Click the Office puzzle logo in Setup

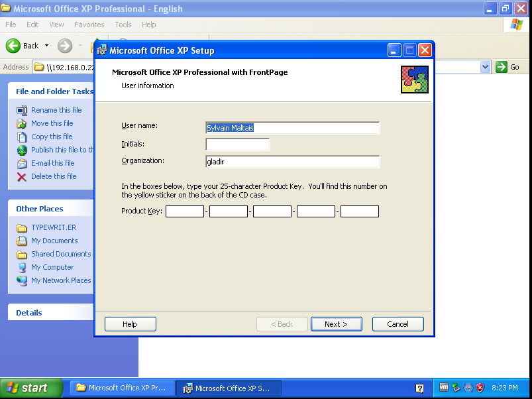[x=415, y=80]
